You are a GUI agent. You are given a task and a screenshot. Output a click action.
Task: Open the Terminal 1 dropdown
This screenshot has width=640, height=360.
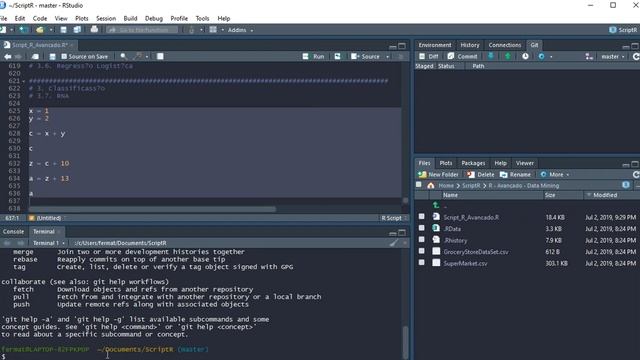[49, 243]
